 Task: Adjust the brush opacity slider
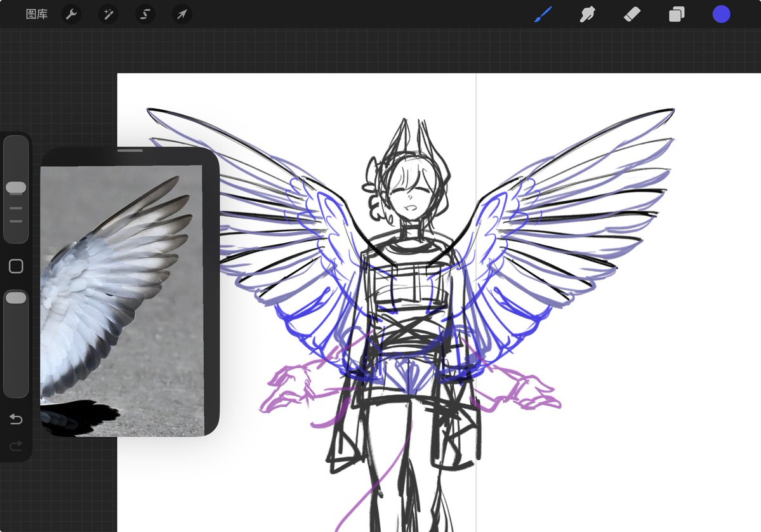coord(16,344)
